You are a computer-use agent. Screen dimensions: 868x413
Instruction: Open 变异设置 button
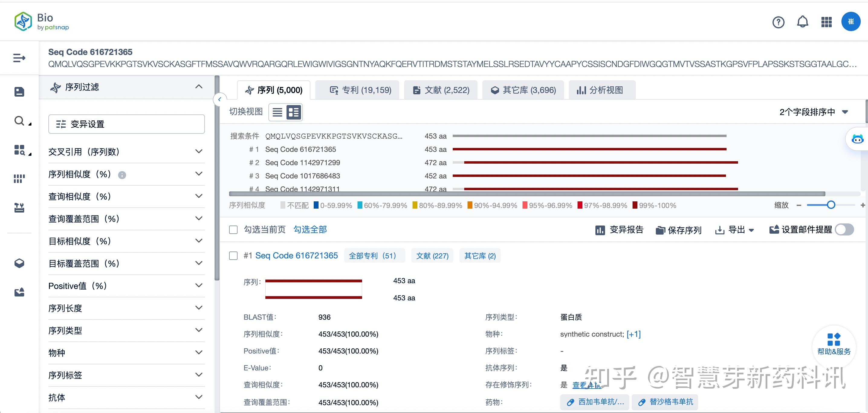tap(126, 124)
